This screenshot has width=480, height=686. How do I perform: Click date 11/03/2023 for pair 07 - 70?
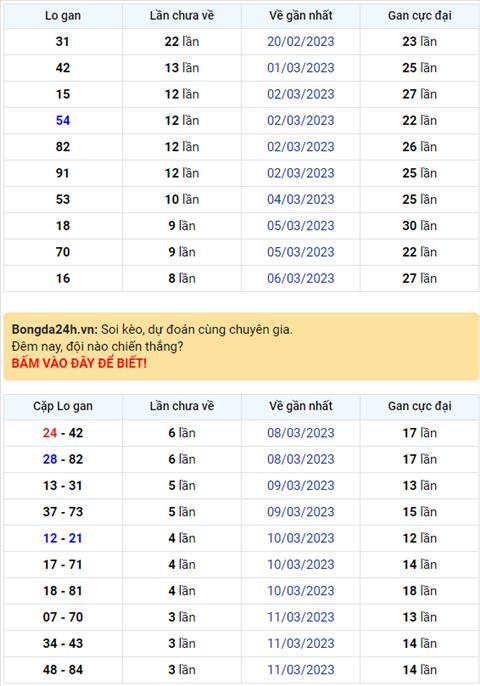pyautogui.click(x=301, y=616)
